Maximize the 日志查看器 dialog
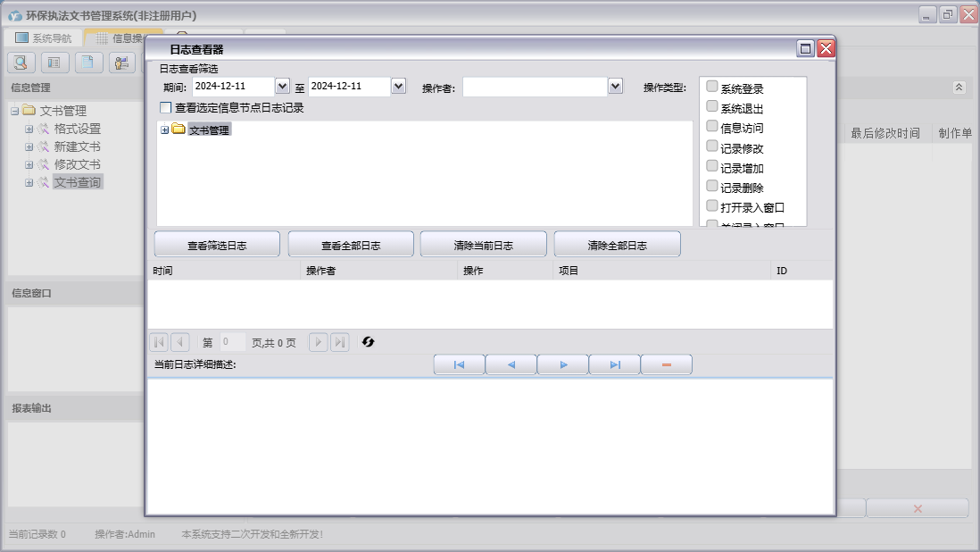Viewport: 980px width, 552px height. click(806, 49)
